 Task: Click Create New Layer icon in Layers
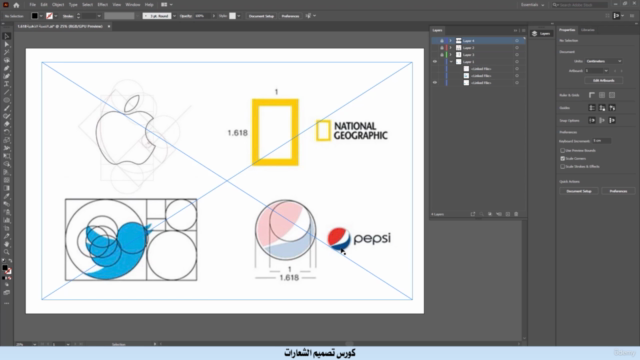(507, 214)
